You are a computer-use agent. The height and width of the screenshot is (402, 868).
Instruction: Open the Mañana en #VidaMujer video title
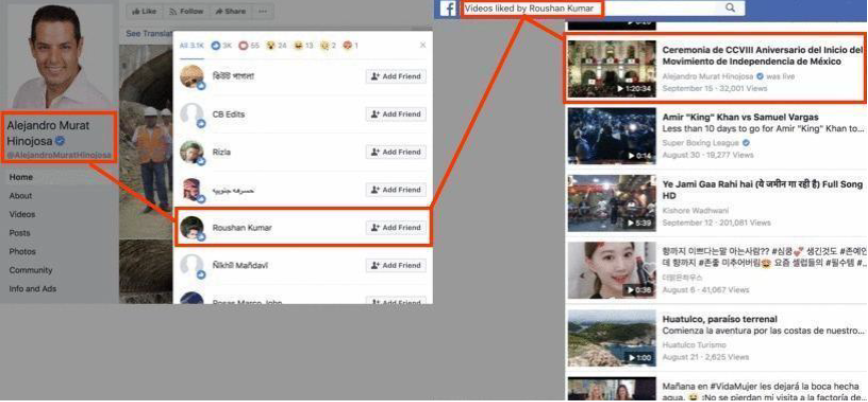(764, 390)
